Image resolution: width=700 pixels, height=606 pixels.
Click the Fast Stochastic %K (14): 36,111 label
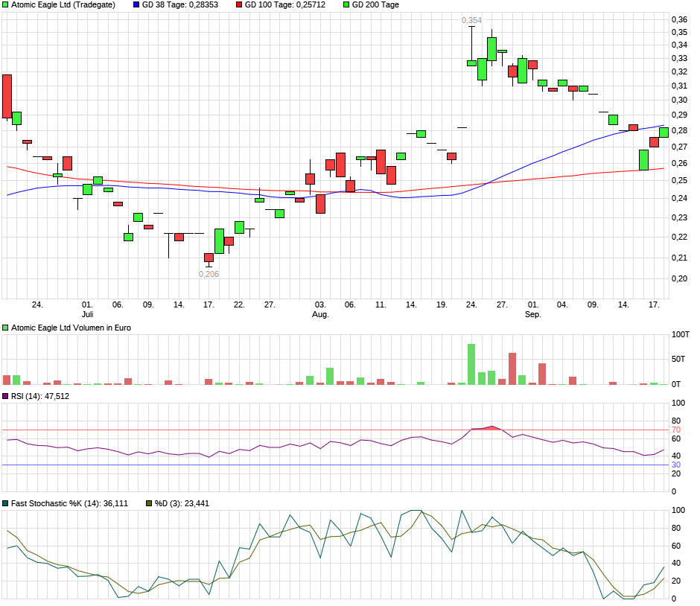[70, 503]
